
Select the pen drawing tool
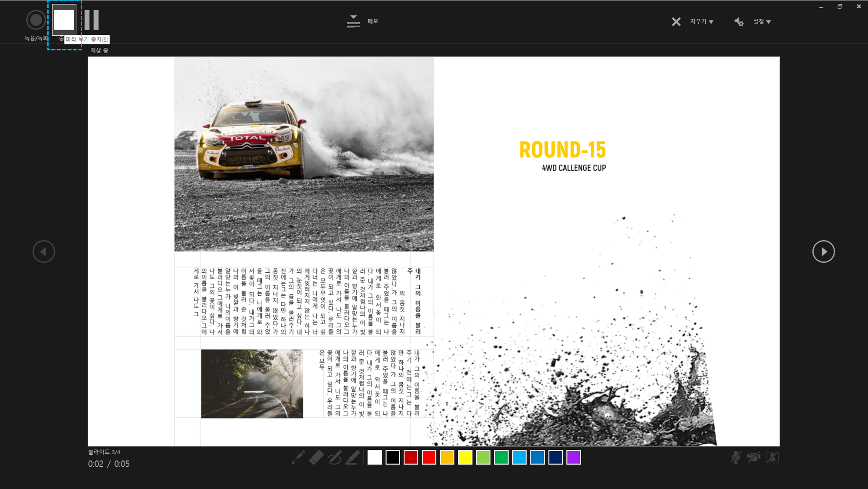click(335, 457)
